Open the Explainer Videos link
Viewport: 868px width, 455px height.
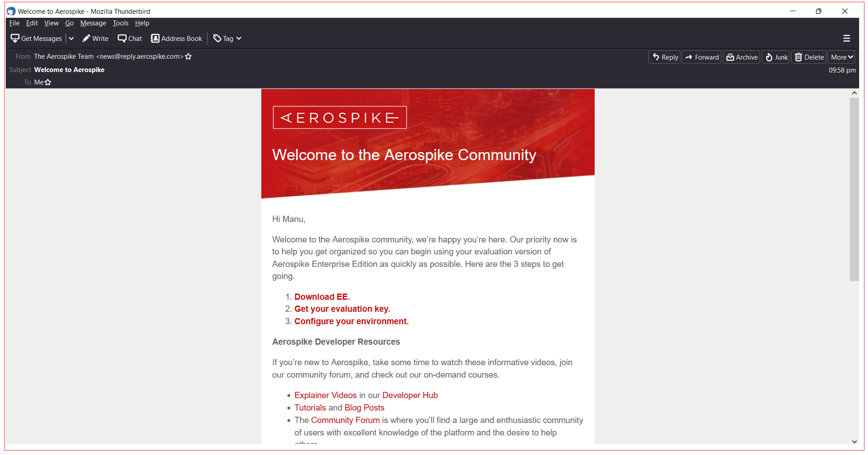coord(325,395)
